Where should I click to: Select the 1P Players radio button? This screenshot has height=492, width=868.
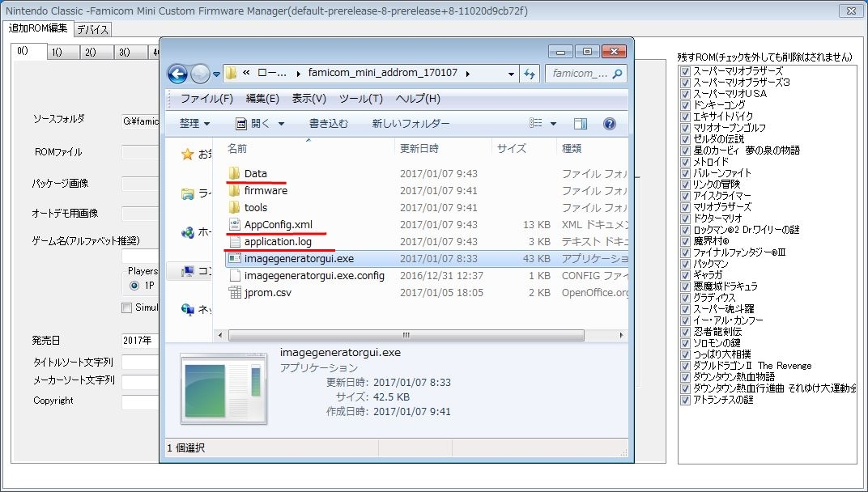(x=134, y=286)
